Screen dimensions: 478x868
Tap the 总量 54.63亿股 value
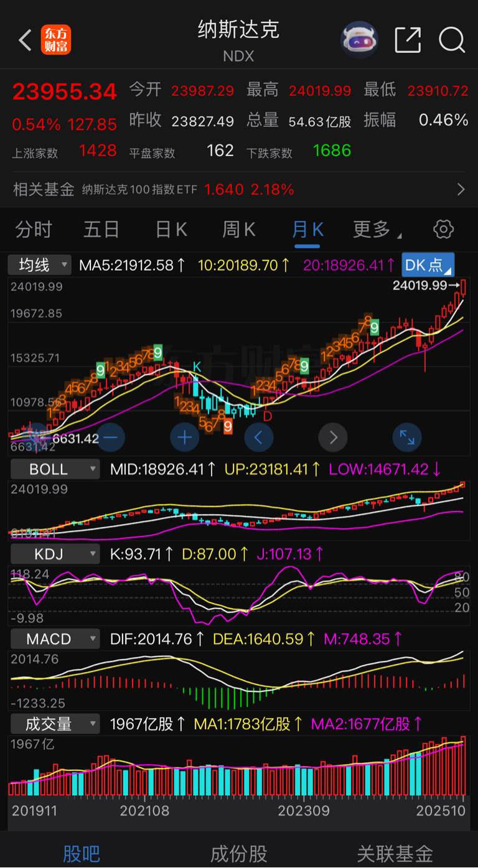point(320,121)
